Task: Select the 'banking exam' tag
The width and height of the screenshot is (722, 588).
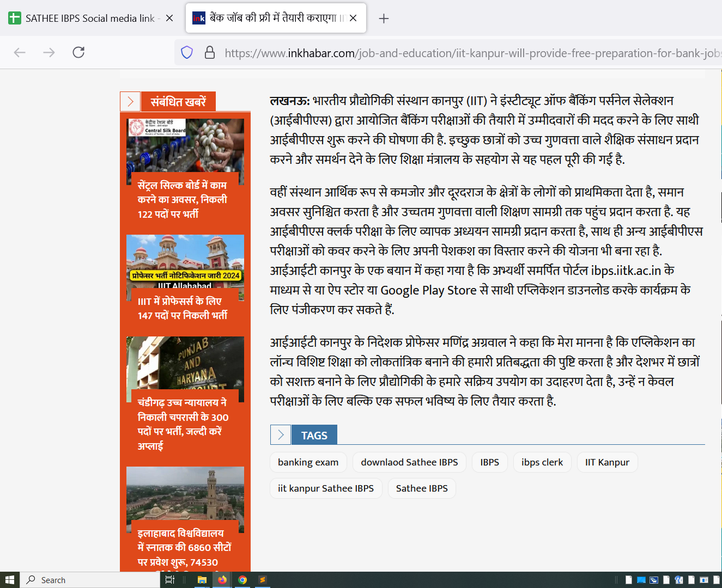Action: 308,462
